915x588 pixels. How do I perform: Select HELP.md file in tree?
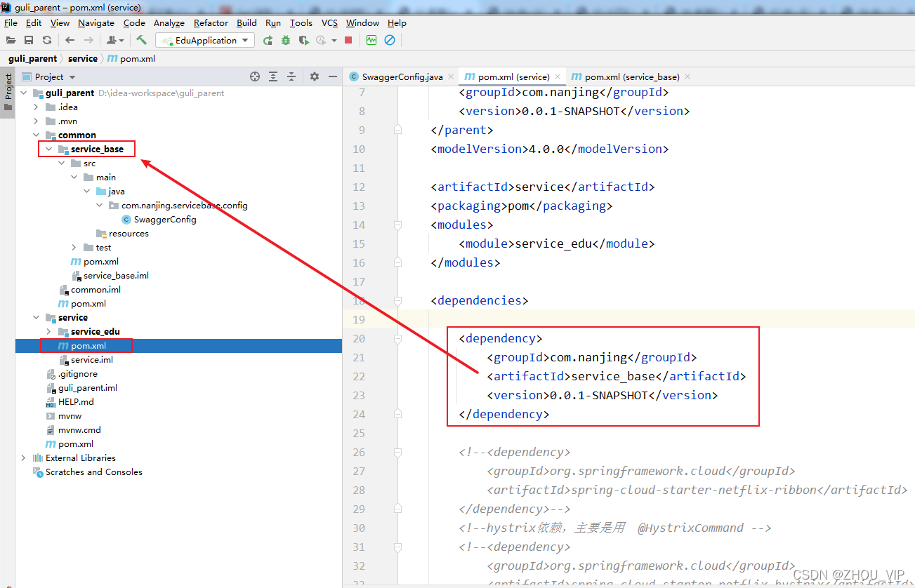[76, 401]
